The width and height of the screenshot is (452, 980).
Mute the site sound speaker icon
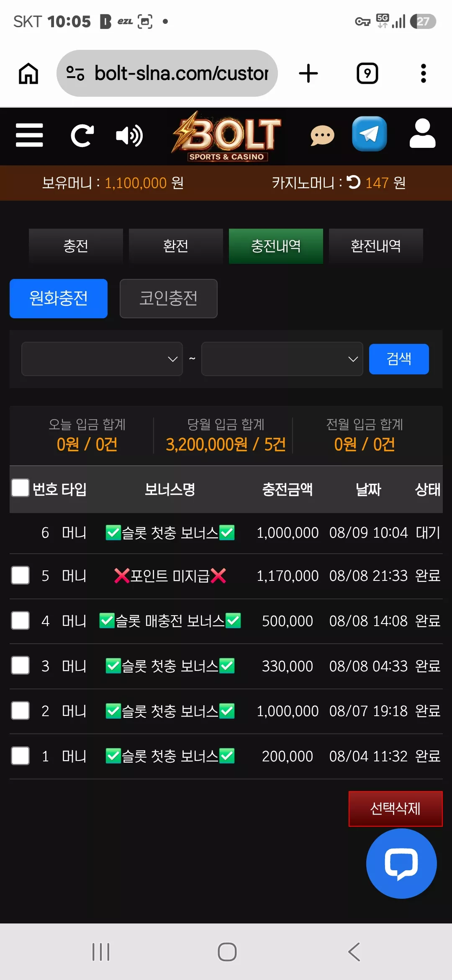(129, 136)
